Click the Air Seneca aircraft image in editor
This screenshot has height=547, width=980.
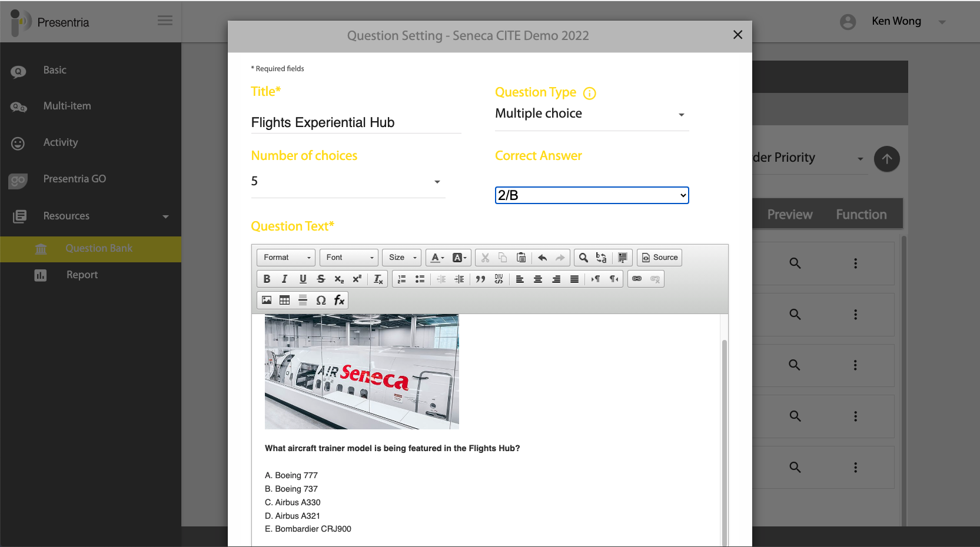click(361, 372)
